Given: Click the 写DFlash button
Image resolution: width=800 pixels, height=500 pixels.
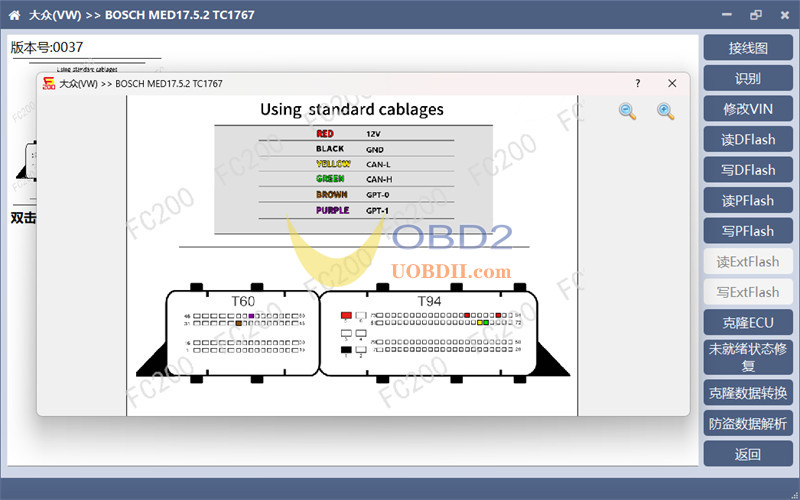Looking at the screenshot, I should click(x=748, y=170).
